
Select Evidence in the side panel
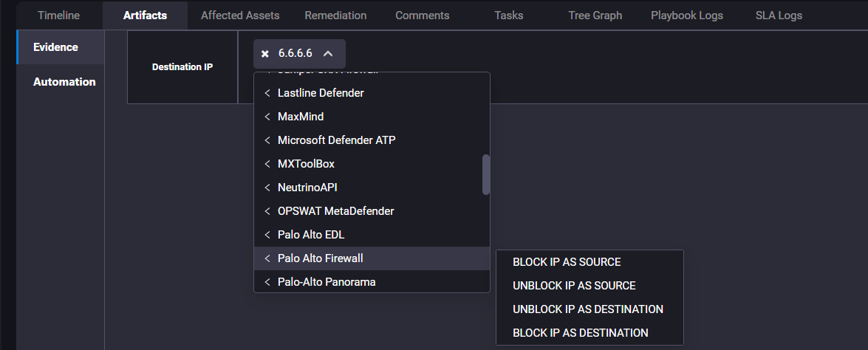(x=61, y=47)
